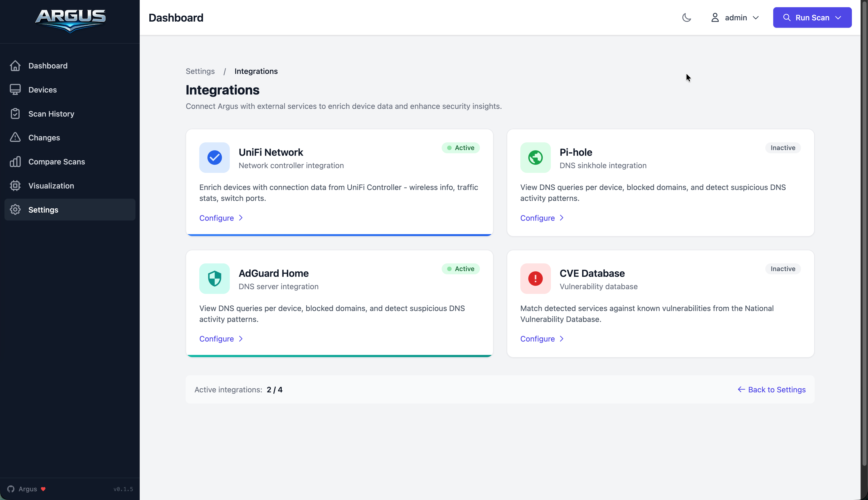Toggle dark mode with the moon icon
Screen dimensions: 868x500
[686, 18]
